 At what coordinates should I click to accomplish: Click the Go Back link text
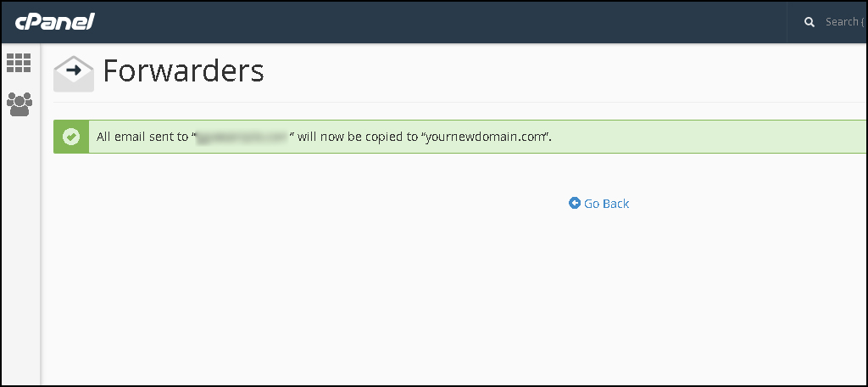(606, 204)
